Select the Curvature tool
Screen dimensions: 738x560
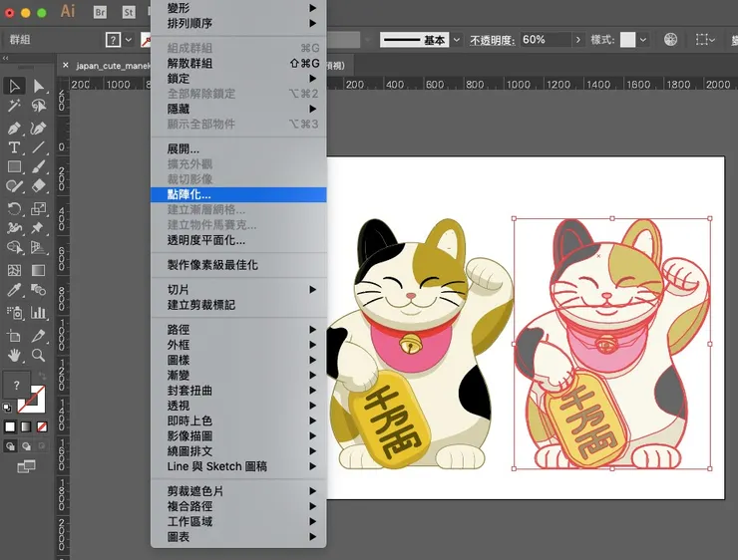(38, 128)
